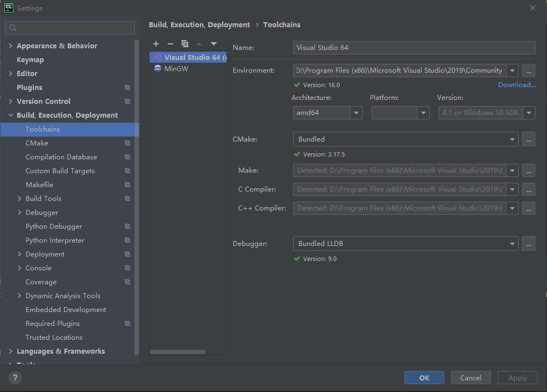Image resolution: width=547 pixels, height=392 pixels.
Task: Click the magnifier icon in the settings search
Action: click(13, 28)
